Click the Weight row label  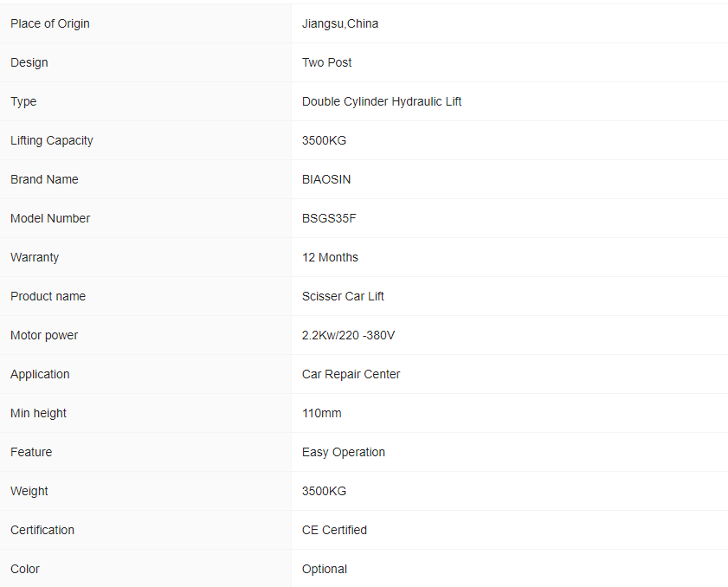29,491
